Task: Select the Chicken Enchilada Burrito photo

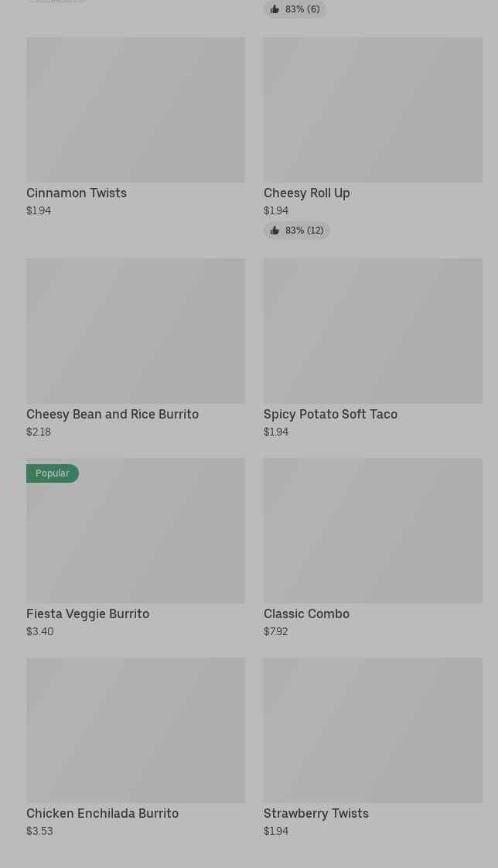Action: click(x=135, y=730)
